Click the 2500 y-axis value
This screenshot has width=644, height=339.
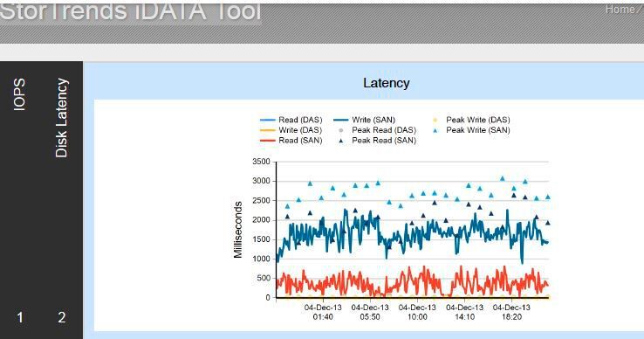point(261,200)
